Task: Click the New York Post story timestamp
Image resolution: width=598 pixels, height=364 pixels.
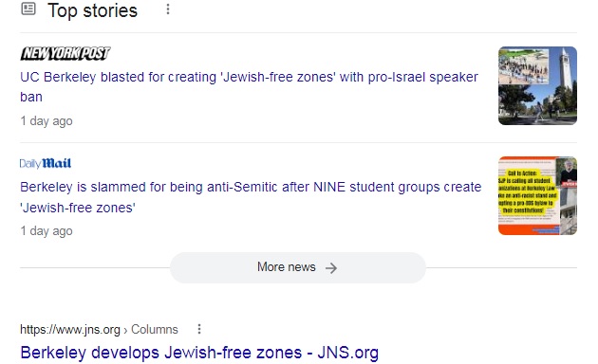Action: (x=47, y=121)
